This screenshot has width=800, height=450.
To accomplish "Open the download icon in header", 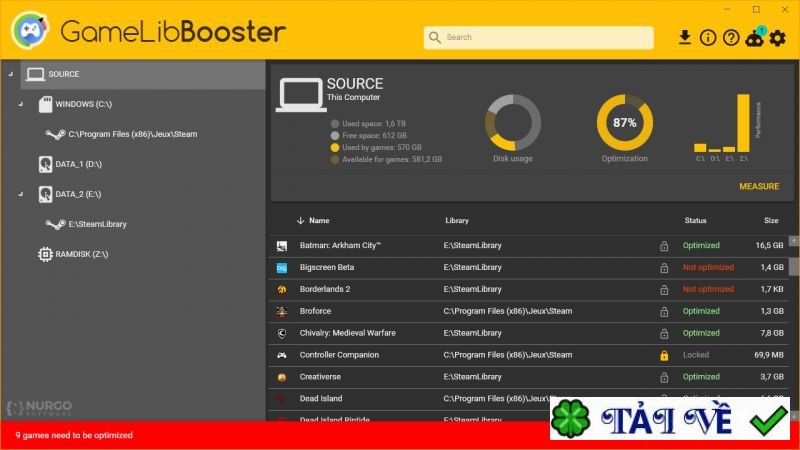I will click(x=685, y=37).
